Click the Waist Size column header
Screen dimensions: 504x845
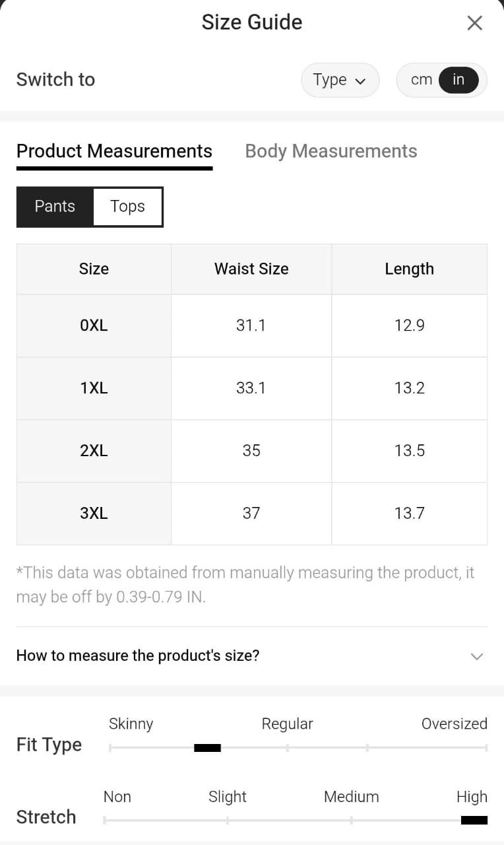(251, 269)
